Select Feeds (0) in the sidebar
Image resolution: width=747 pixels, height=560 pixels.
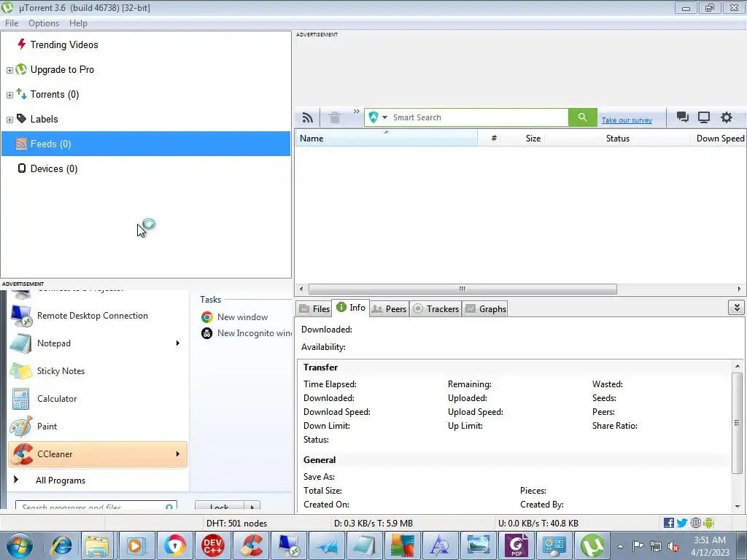coord(146,144)
